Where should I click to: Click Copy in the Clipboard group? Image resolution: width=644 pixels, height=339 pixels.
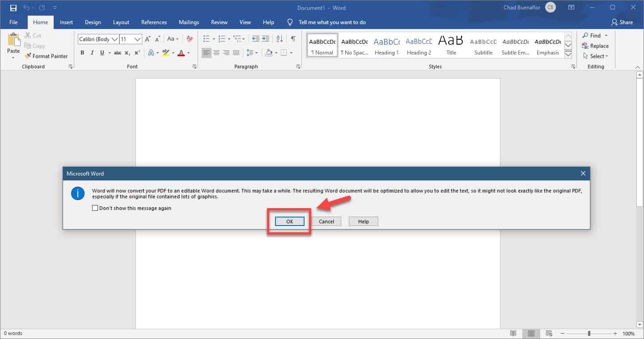tap(34, 46)
